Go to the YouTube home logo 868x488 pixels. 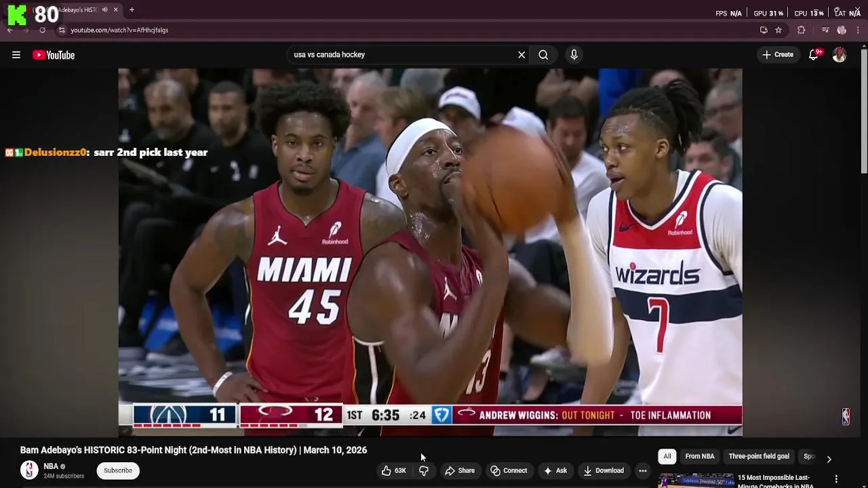point(54,55)
